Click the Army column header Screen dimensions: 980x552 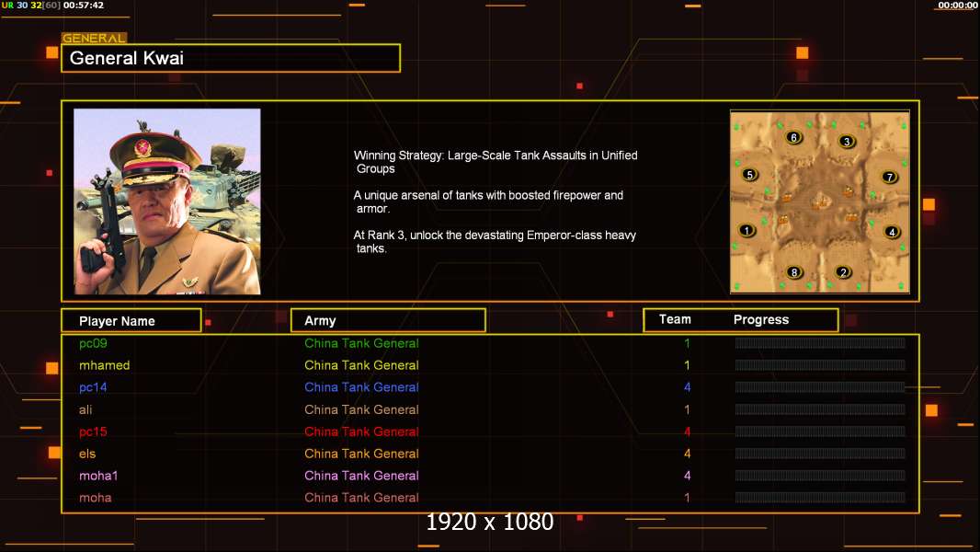coord(388,320)
